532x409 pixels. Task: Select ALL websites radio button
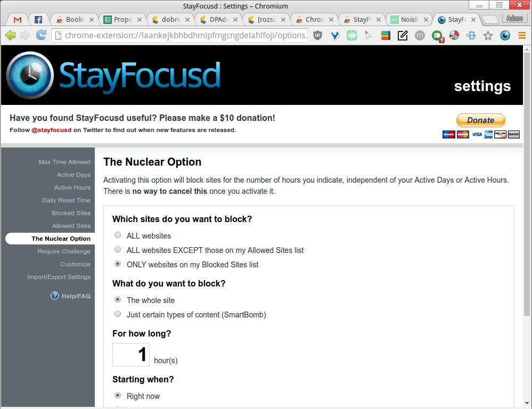[x=118, y=235]
